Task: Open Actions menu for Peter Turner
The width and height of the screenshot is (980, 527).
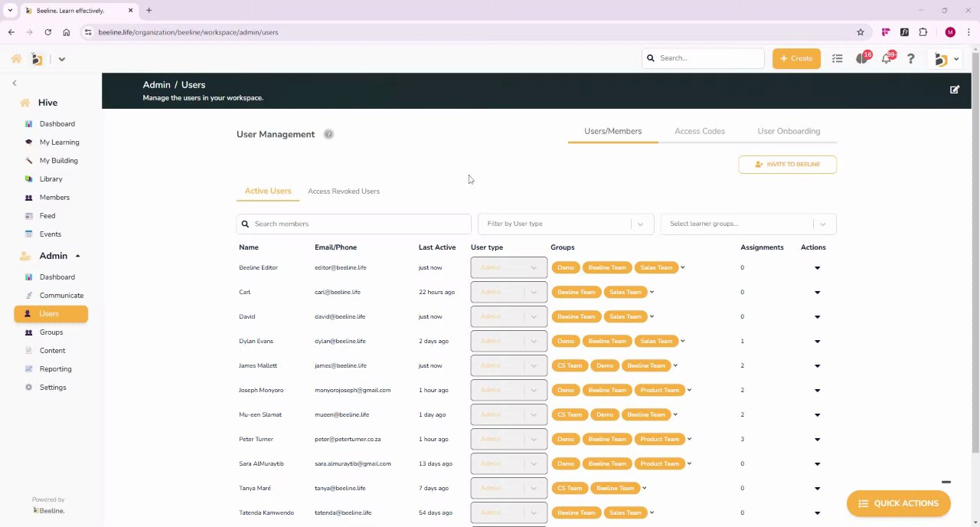Action: (x=817, y=440)
